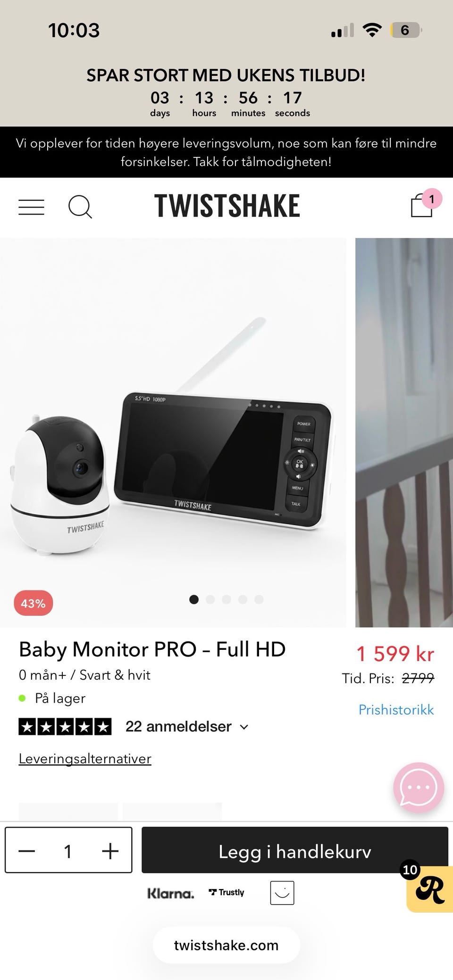The height and width of the screenshot is (980, 453).
Task: Open the Prishistorikk price history link
Action: [396, 710]
